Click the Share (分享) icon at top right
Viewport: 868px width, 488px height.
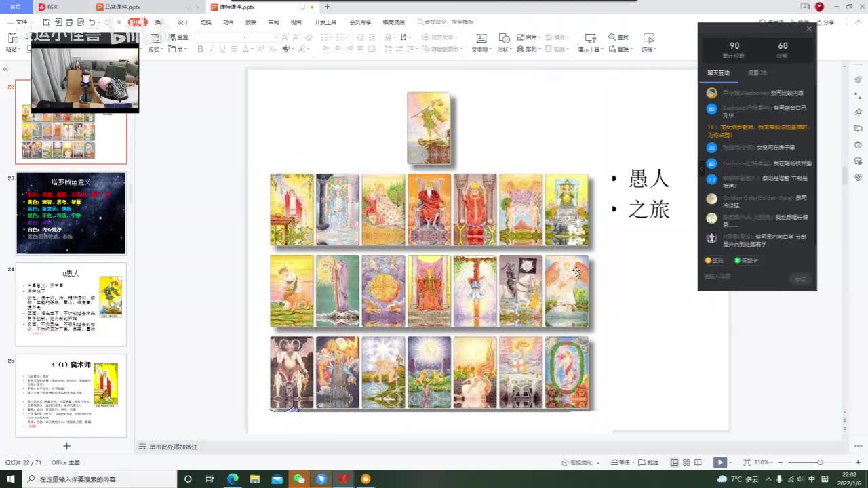[825, 22]
